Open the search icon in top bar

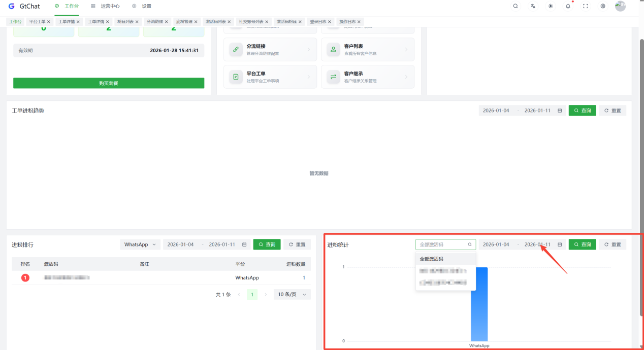[516, 6]
